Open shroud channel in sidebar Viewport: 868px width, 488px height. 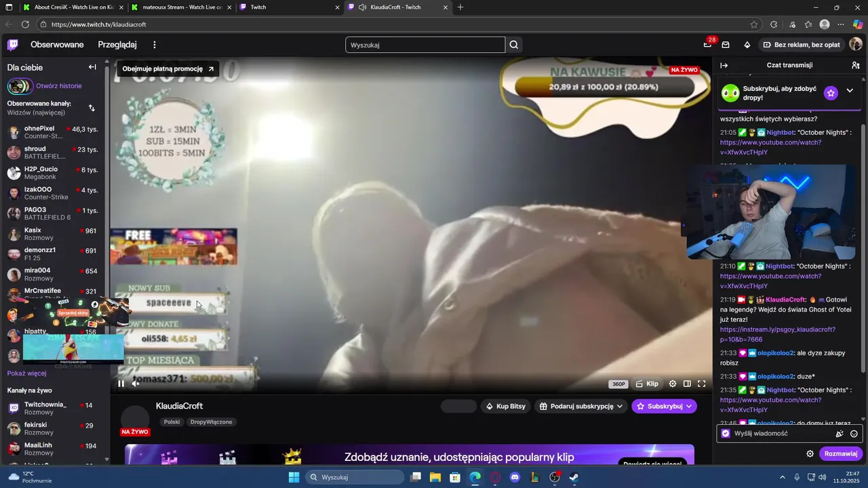coord(53,152)
